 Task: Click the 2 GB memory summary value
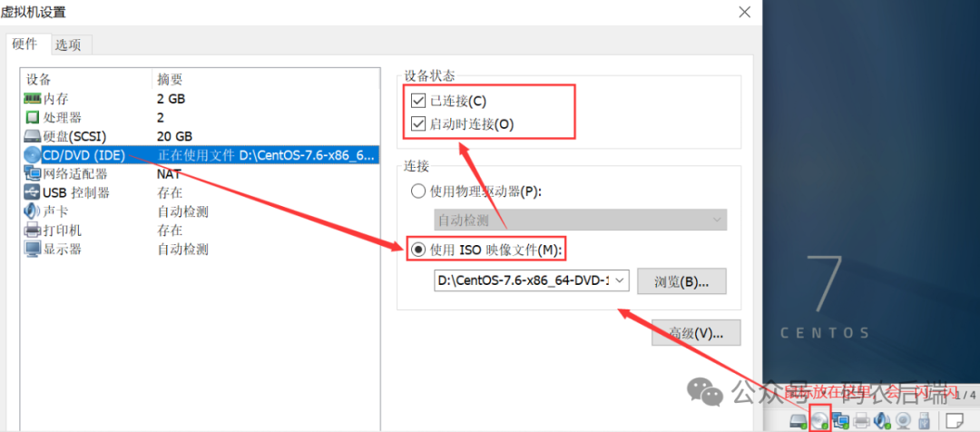[171, 99]
